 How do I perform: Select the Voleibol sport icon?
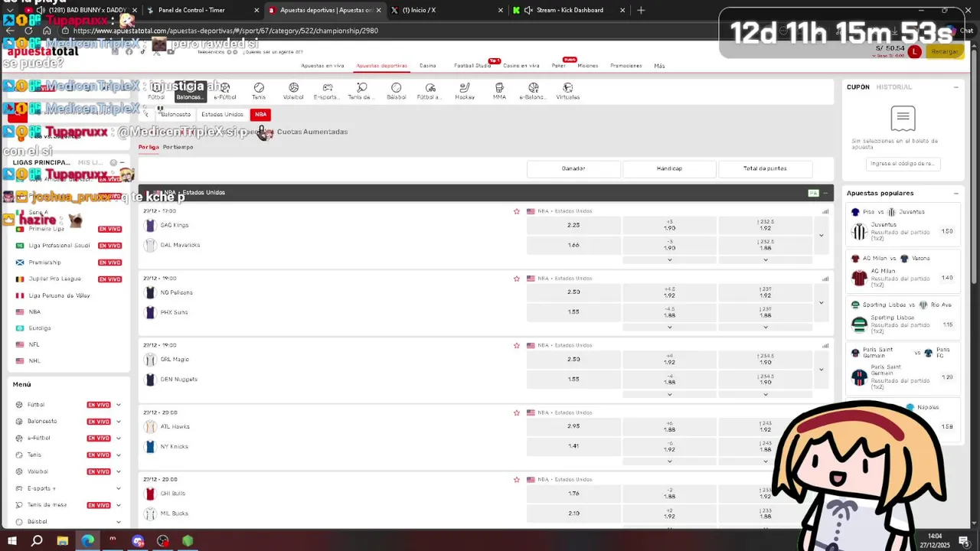click(x=293, y=91)
